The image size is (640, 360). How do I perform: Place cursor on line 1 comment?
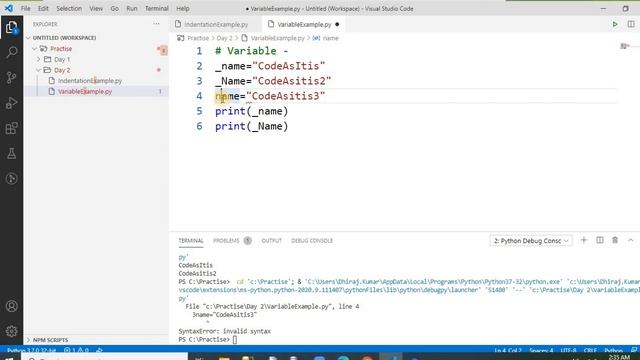[251, 51]
